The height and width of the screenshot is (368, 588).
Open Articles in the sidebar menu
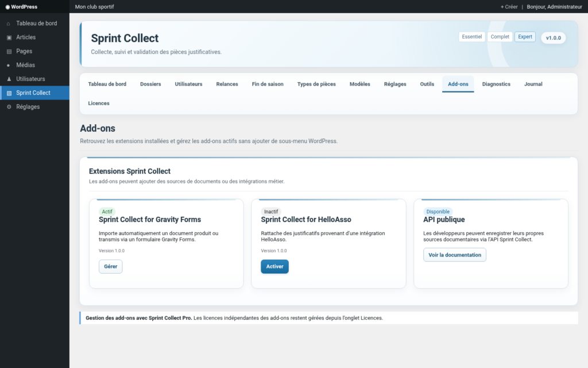pos(34,37)
